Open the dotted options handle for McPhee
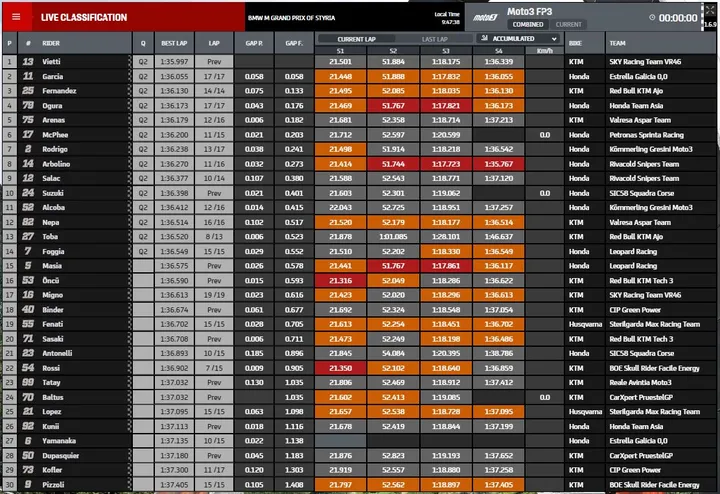 129,135
